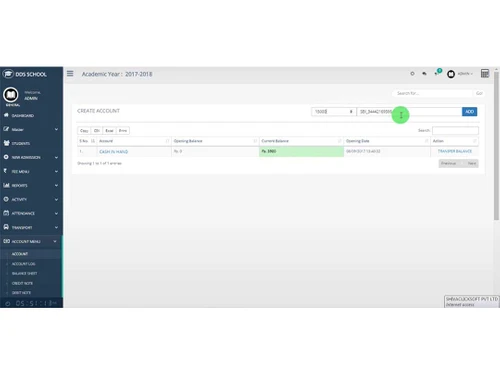Expand the New Admission submenu chevron

(x=56, y=157)
